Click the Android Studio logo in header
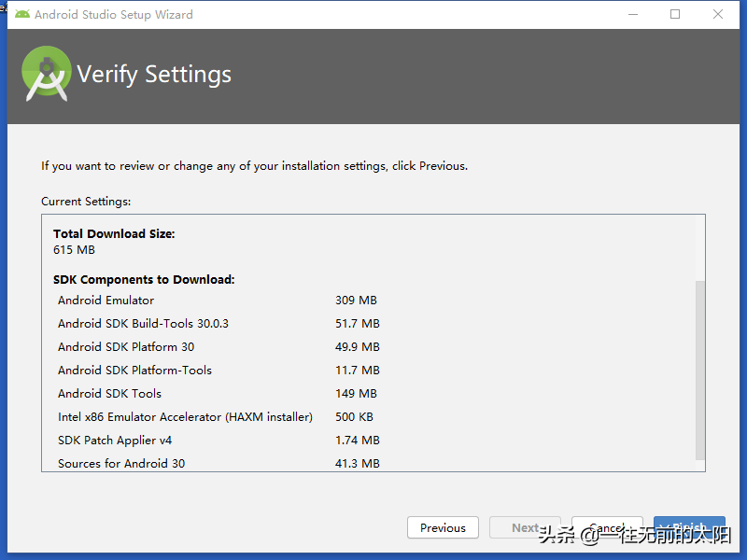 click(47, 74)
